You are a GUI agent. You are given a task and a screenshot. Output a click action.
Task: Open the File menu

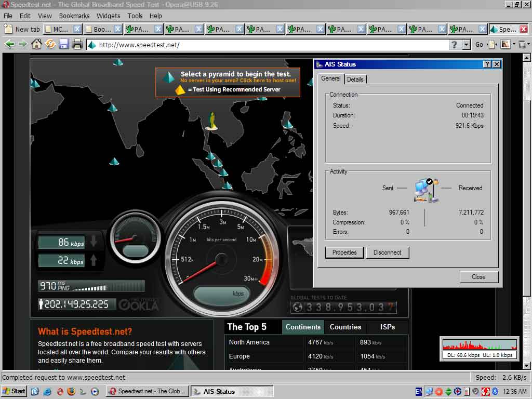pos(8,16)
